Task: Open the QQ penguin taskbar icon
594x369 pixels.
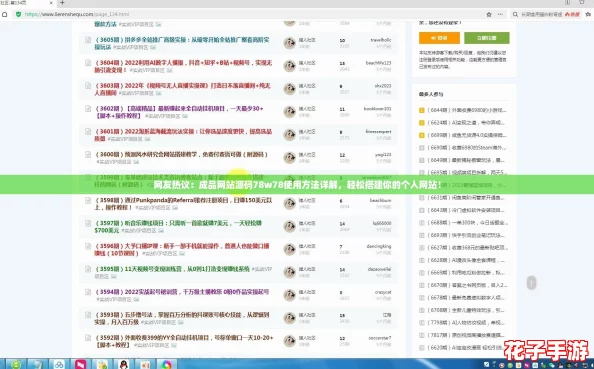Action: (x=123, y=364)
